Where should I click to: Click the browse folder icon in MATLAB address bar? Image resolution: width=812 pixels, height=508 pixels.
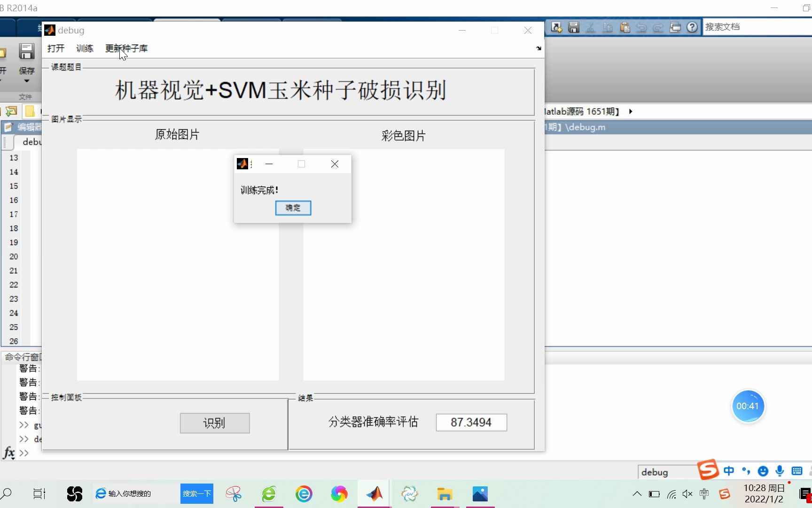point(11,111)
